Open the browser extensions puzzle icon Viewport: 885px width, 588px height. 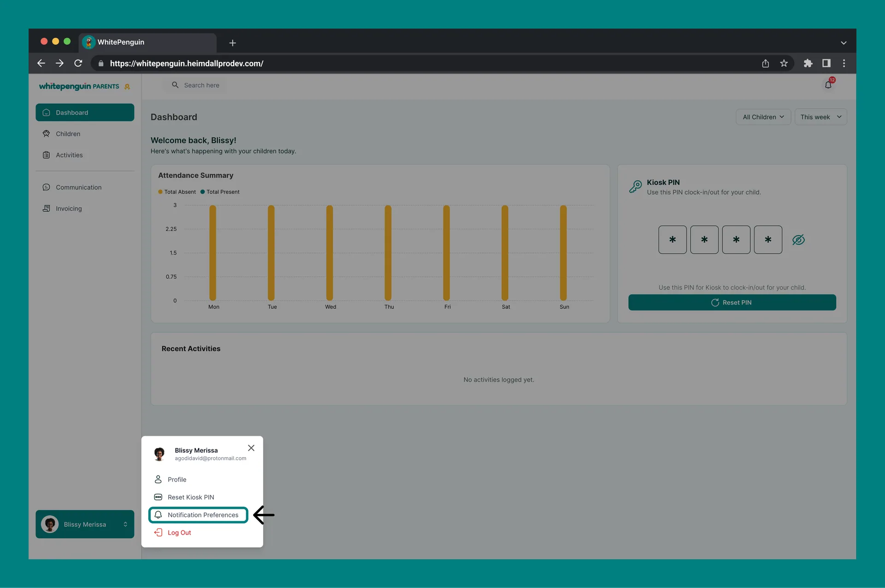pyautogui.click(x=808, y=63)
